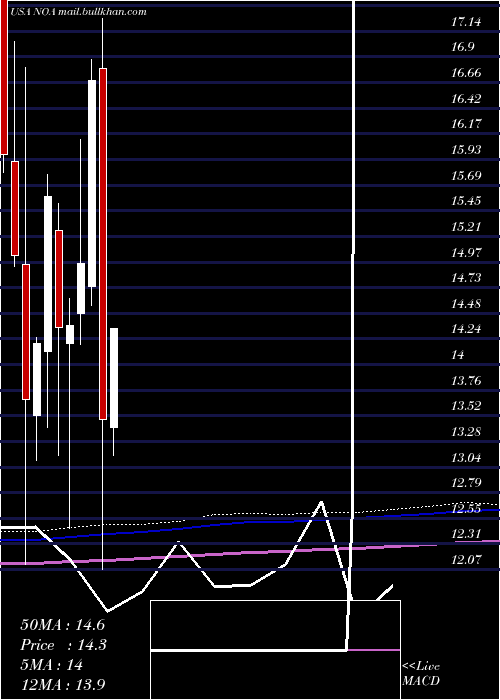Select the 14 price axis label

click(458, 355)
